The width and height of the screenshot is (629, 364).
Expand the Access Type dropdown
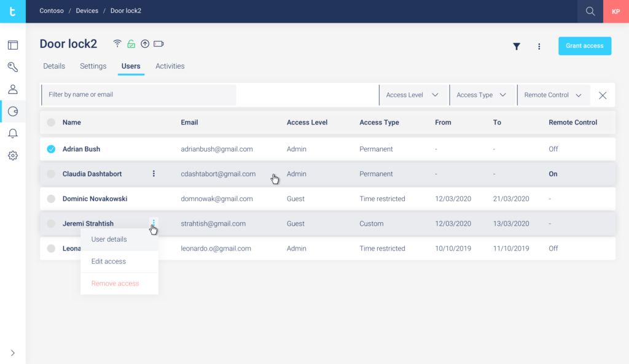tap(482, 95)
